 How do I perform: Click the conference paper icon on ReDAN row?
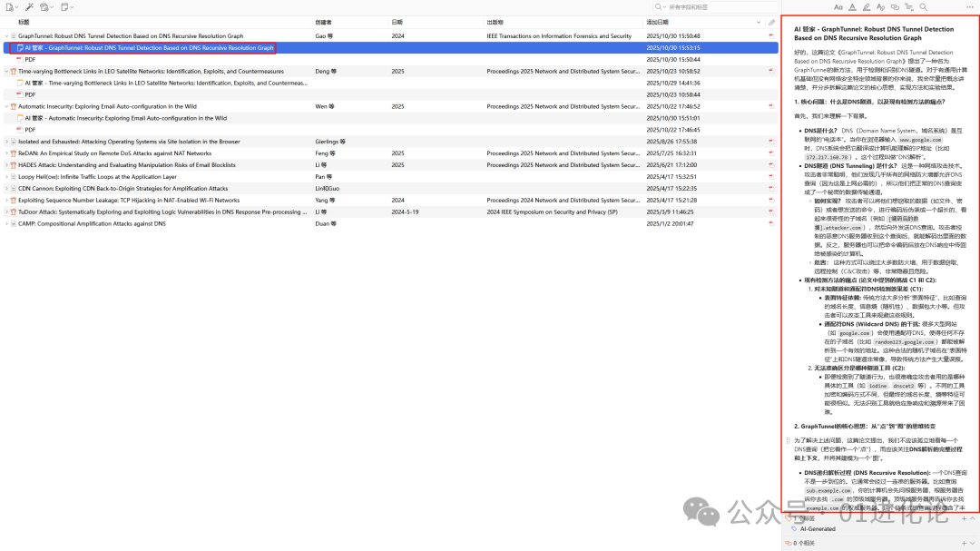coord(14,153)
